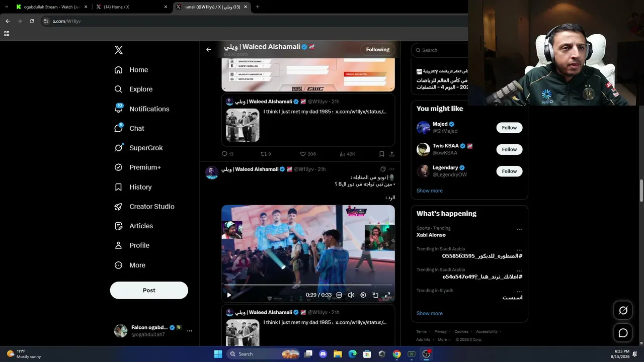Open options for Xabi Alonso trend
644x362 pixels.
(519, 229)
